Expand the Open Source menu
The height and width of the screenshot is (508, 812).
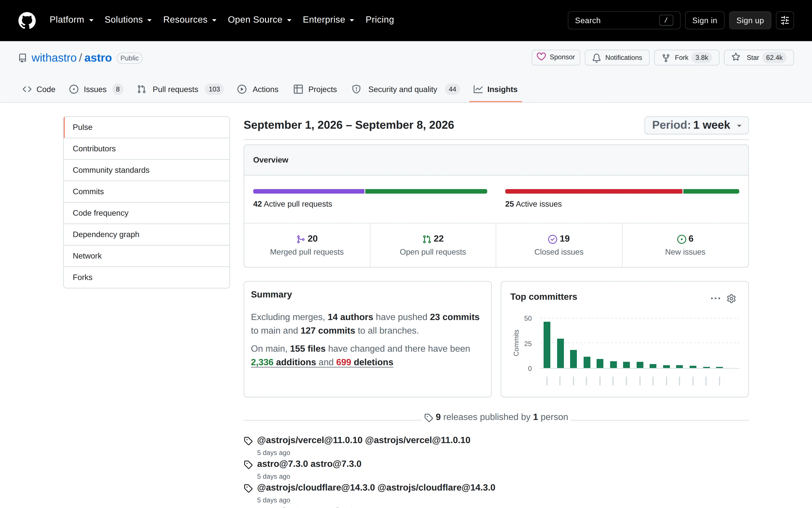(x=259, y=20)
